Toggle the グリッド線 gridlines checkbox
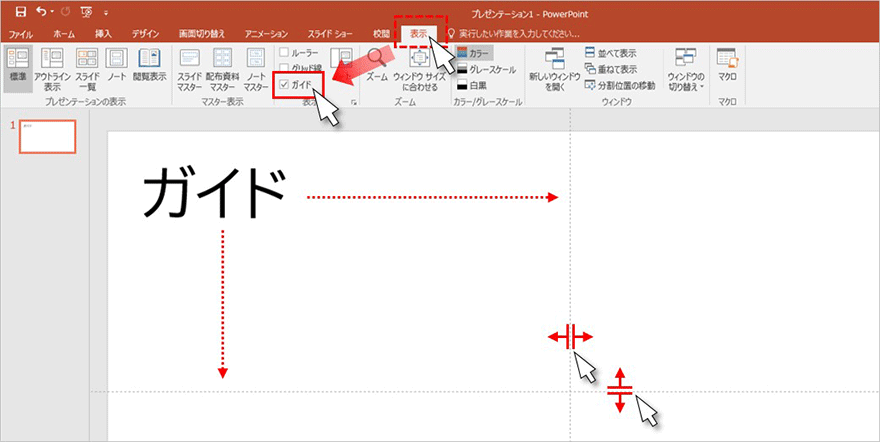The width and height of the screenshot is (880, 442). 285,68
